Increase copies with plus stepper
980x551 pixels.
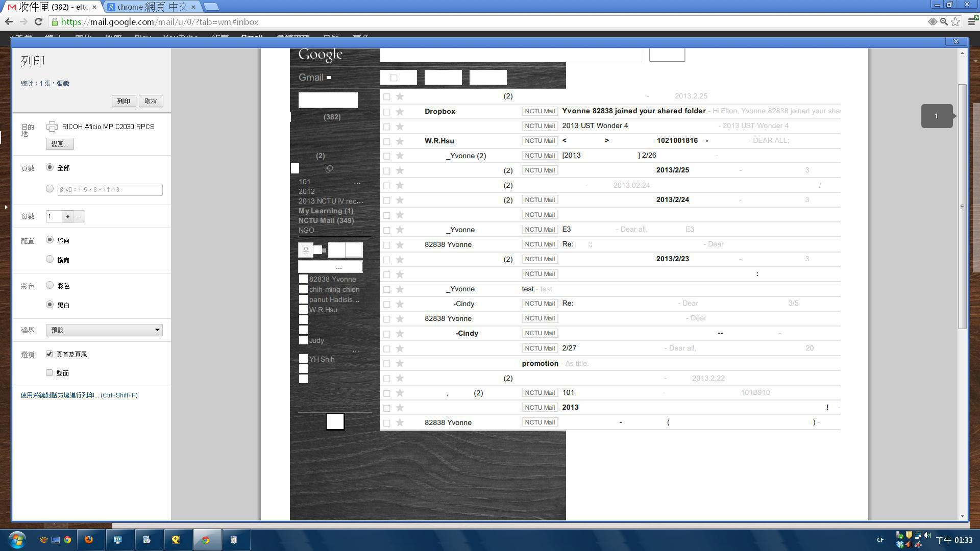(x=67, y=216)
